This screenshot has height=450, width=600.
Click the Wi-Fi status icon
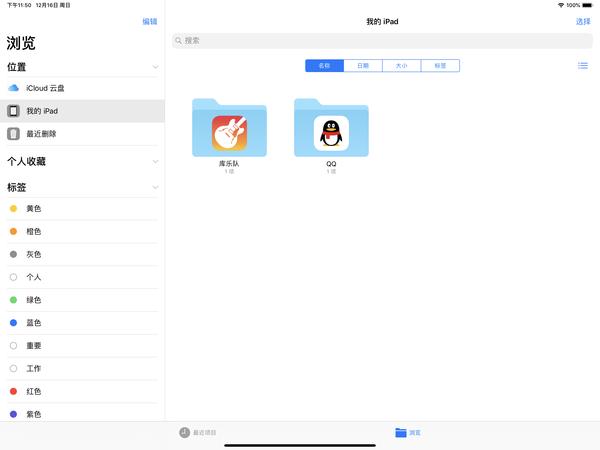coord(561,5)
